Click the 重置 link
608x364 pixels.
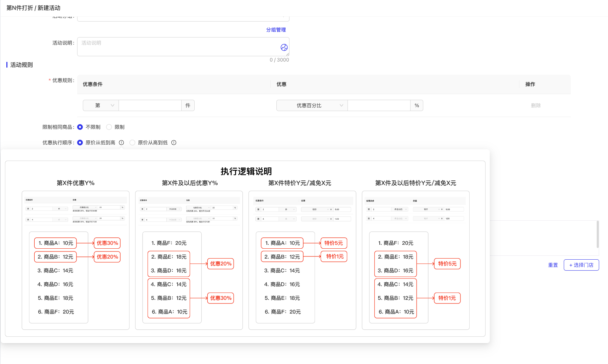point(553,265)
